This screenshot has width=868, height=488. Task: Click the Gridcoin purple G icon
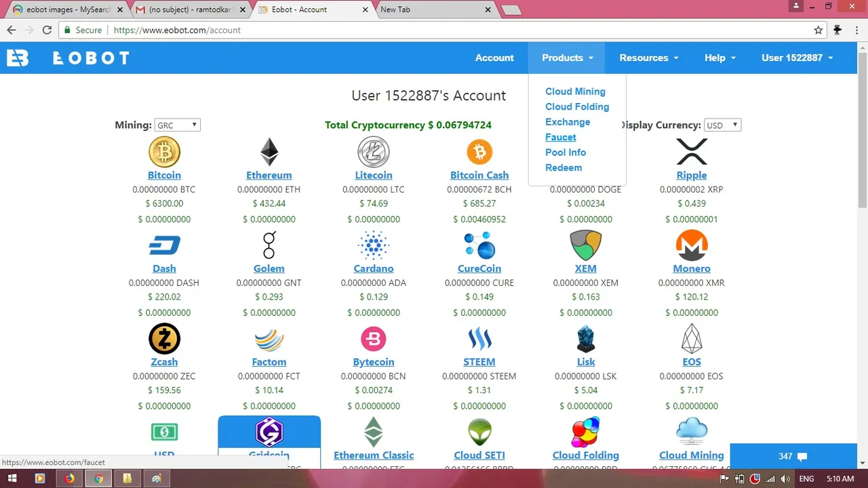click(x=269, y=432)
